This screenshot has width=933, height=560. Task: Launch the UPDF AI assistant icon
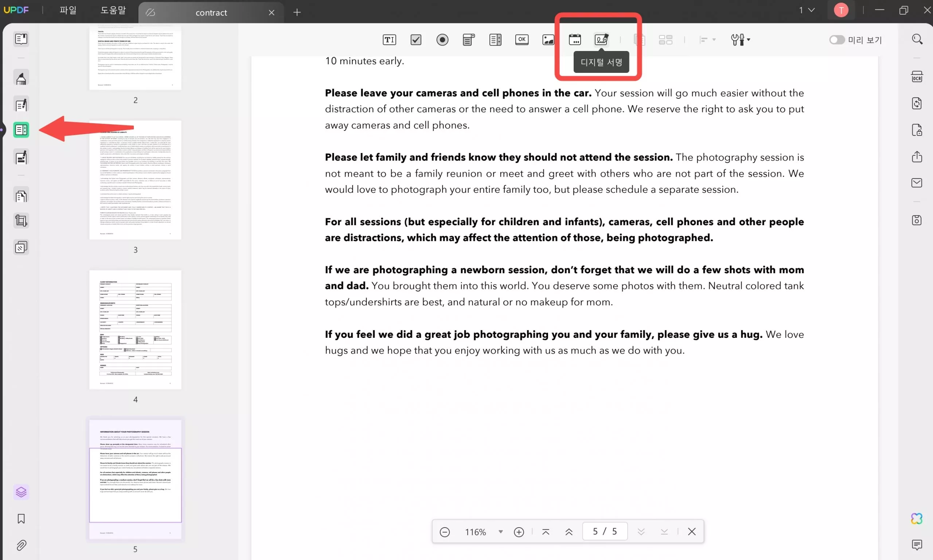(x=917, y=518)
